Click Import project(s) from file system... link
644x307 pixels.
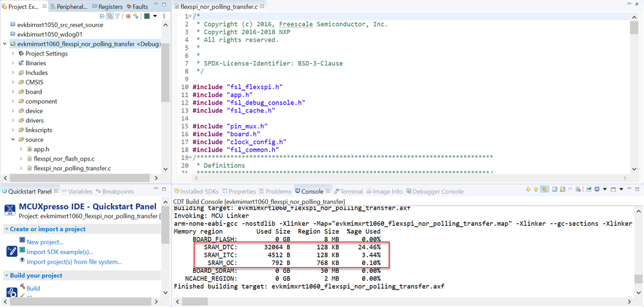(x=74, y=261)
